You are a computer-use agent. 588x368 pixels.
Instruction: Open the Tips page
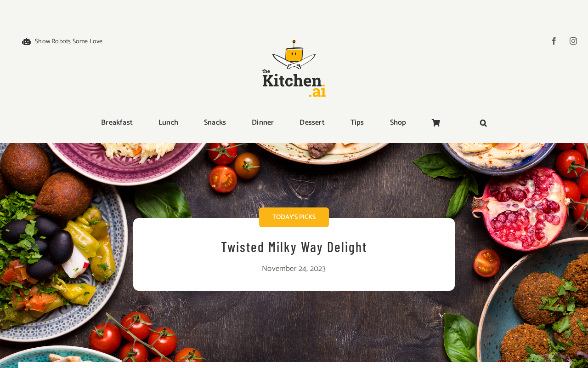[357, 123]
